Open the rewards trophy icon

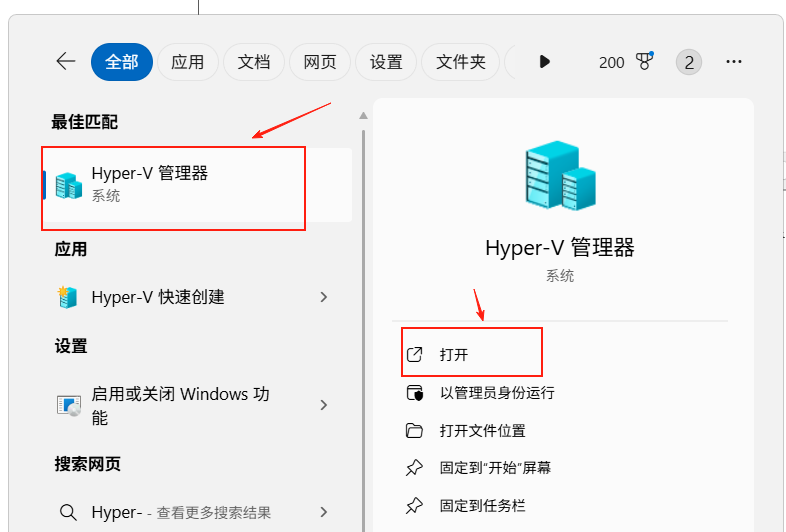coord(644,61)
